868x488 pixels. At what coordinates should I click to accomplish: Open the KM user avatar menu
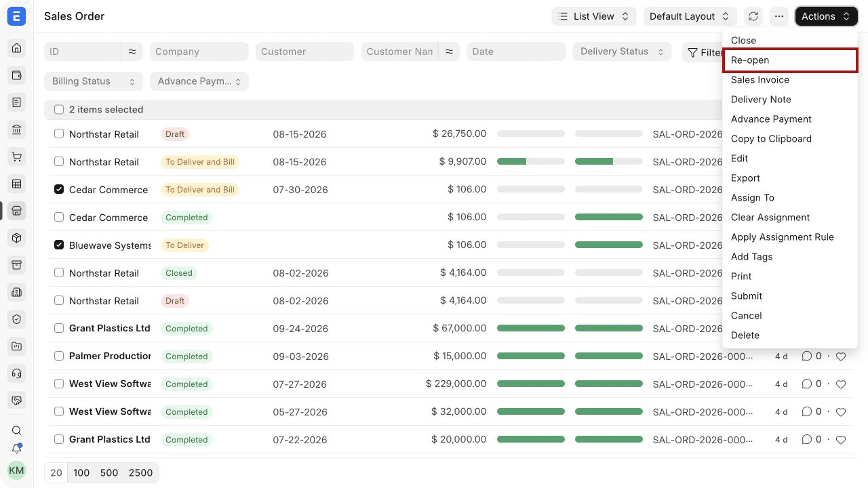coord(16,470)
